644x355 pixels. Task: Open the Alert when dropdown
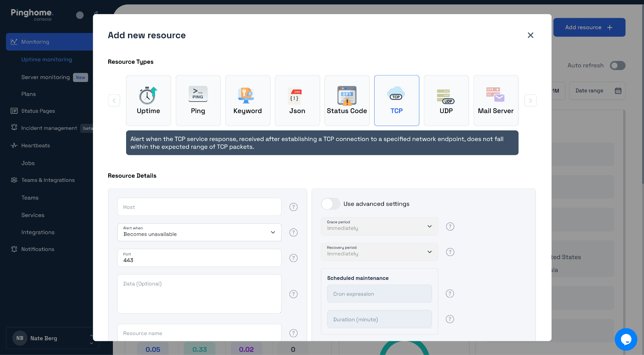pyautogui.click(x=199, y=232)
